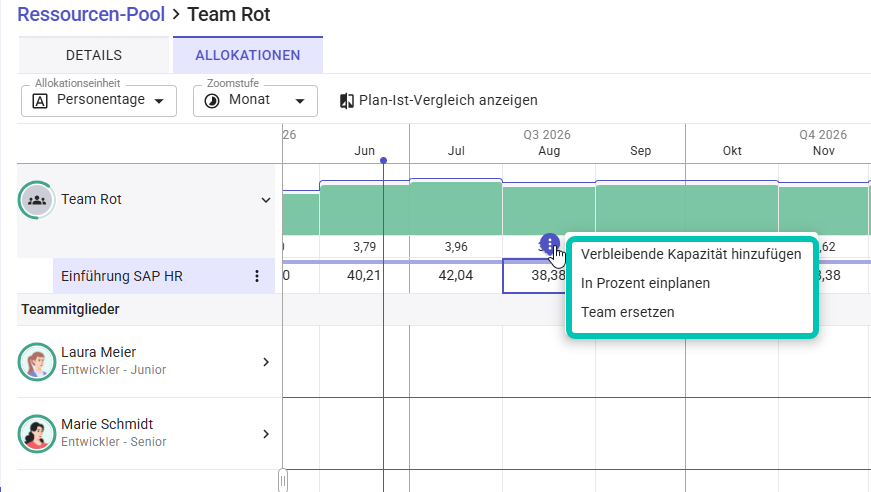Click the 3,96 value under Jul
The width and height of the screenshot is (871, 492).
(x=456, y=247)
